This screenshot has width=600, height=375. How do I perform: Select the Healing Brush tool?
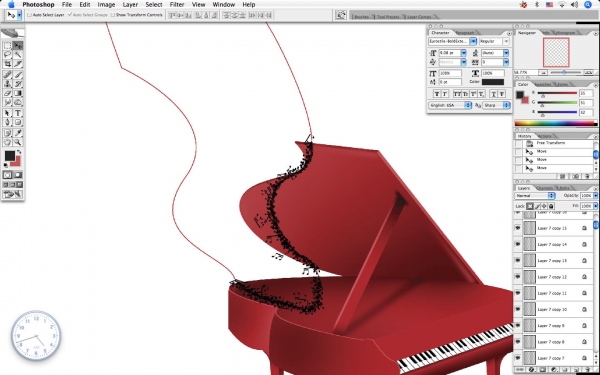pos(7,75)
